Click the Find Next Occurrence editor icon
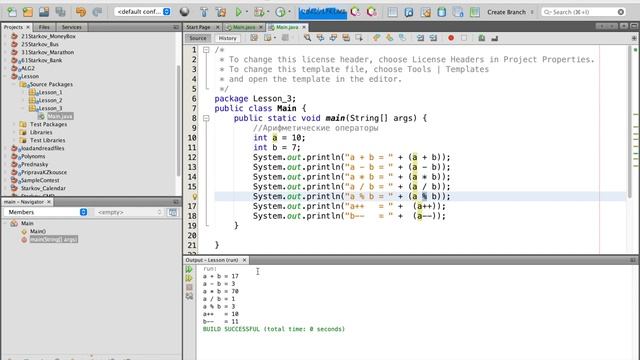 pos(333,38)
